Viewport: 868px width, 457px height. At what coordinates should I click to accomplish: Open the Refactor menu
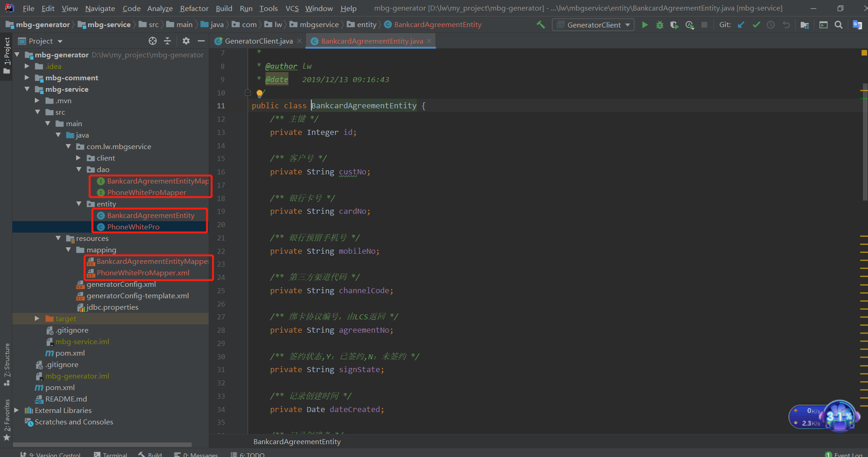194,8
